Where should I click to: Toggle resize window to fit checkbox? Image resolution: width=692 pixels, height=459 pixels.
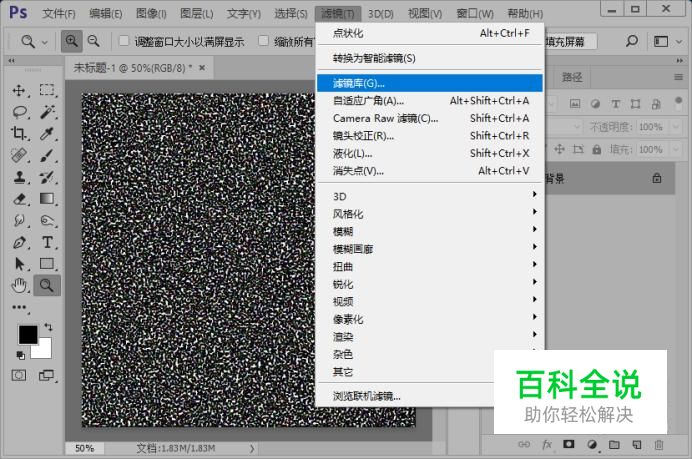point(124,41)
